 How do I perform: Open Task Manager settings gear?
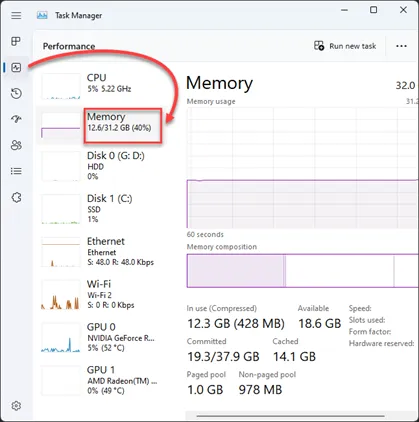16,406
